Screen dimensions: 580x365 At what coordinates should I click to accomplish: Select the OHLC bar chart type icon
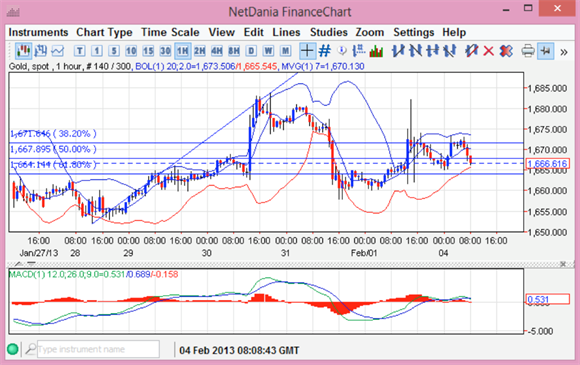pos(41,51)
